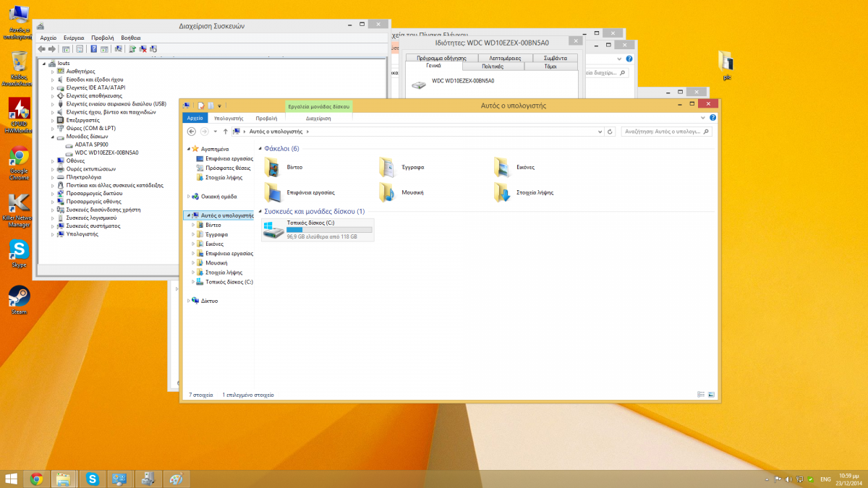Click the Explorer search field
Image resolution: width=868 pixels, height=488 pixels.
[x=666, y=132]
